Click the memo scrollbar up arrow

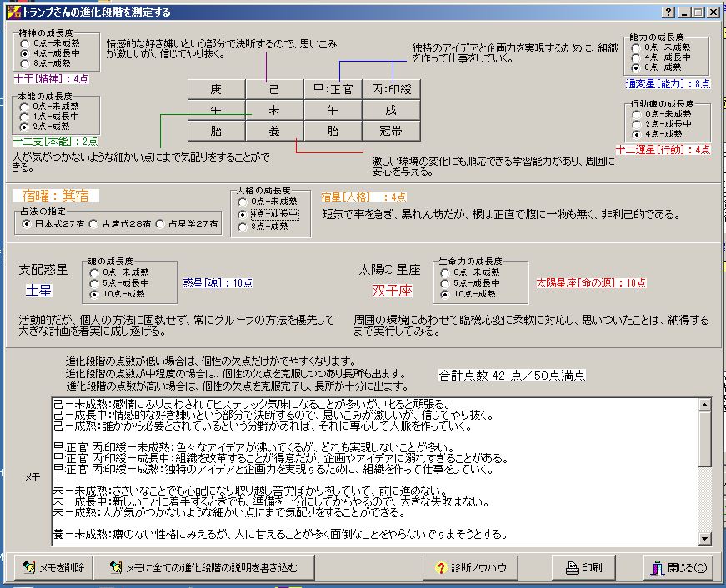(x=704, y=405)
